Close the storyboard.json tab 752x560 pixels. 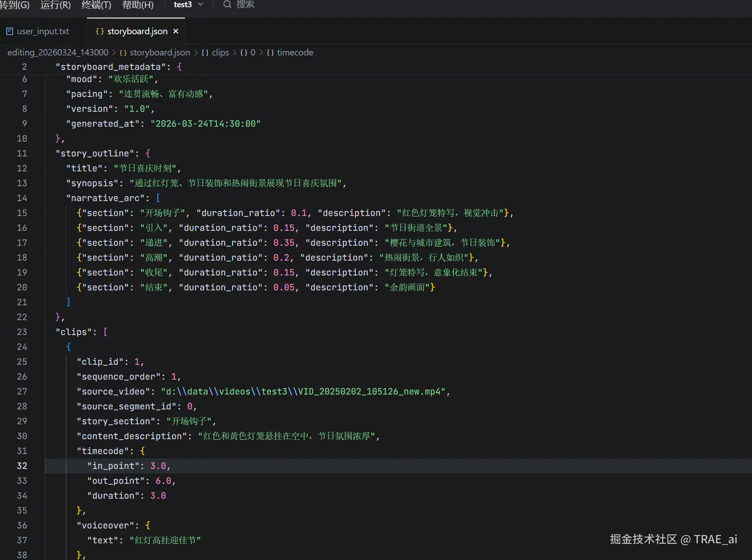[176, 31]
